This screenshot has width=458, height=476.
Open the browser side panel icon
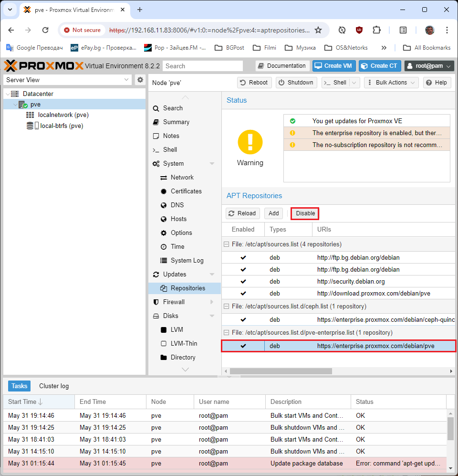403,30
